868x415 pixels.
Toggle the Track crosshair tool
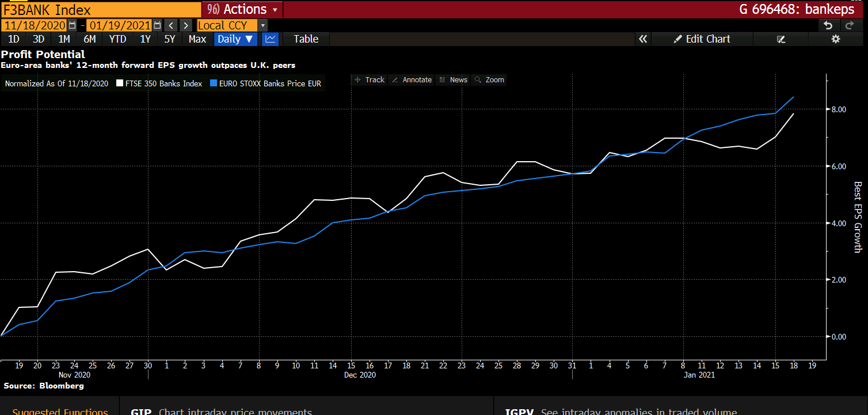(x=369, y=80)
